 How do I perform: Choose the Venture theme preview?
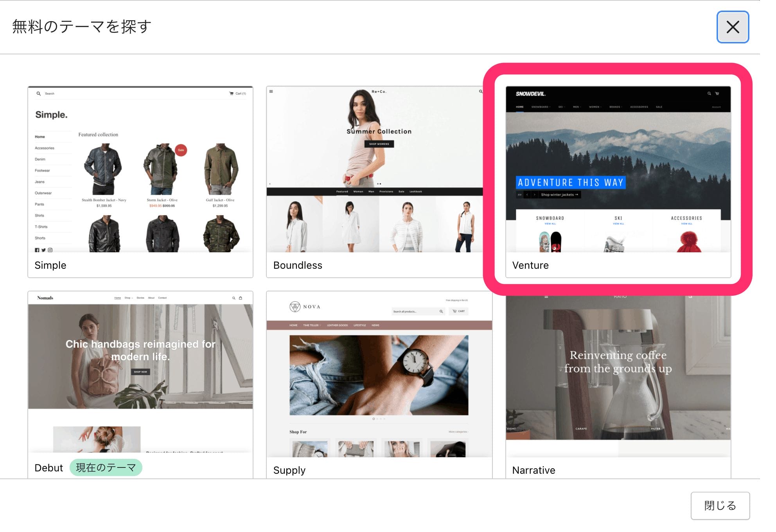click(618, 169)
